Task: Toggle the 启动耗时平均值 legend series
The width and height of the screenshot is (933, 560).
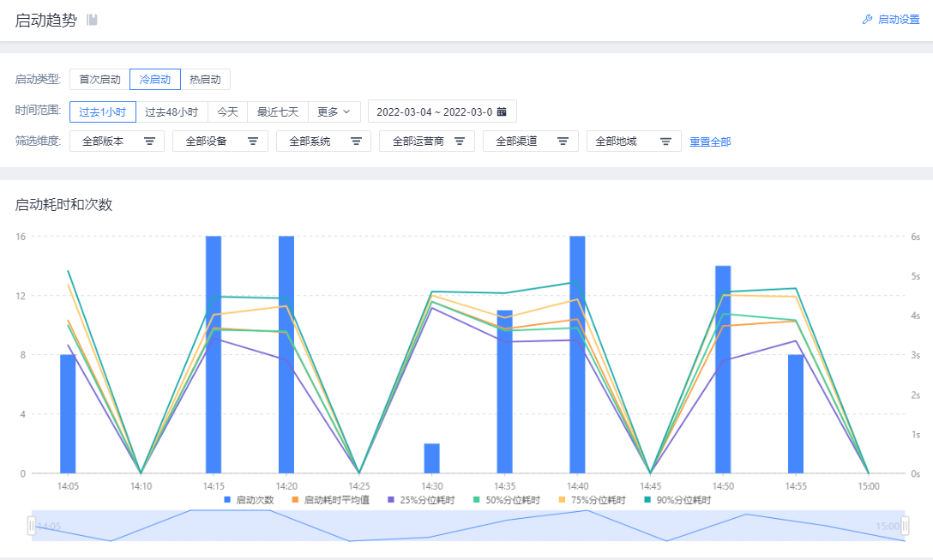Action: (x=329, y=500)
